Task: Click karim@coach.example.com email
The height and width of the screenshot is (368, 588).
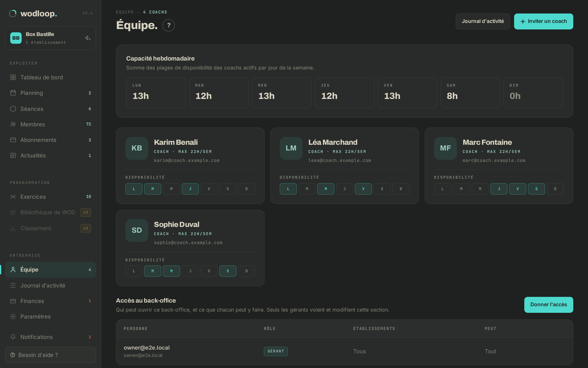Action: tap(187, 160)
